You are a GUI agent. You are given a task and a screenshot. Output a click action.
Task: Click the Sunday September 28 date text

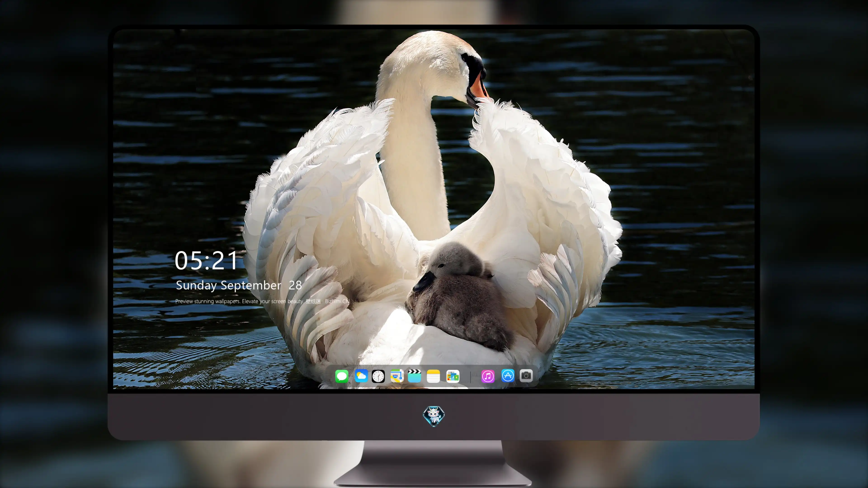click(238, 285)
